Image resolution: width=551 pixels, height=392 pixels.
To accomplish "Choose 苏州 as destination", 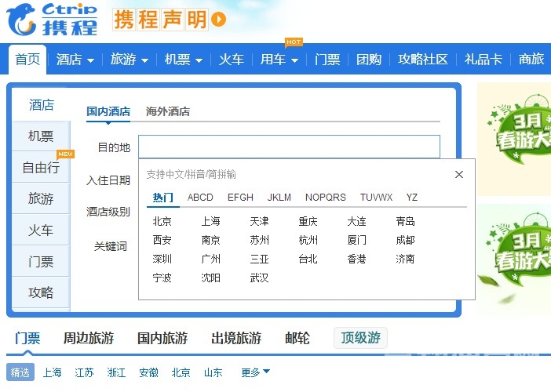I will click(259, 240).
